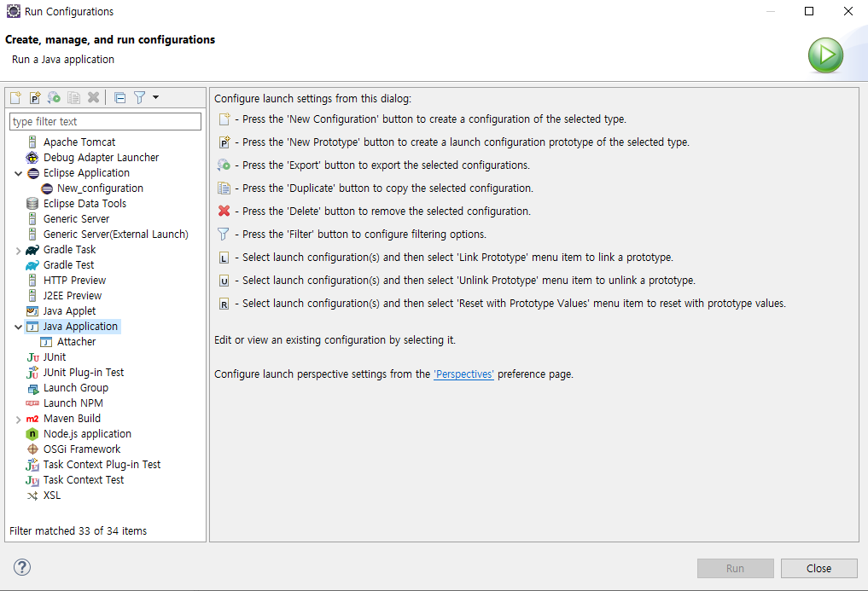
Task: Select the New_configuration launch entry
Action: pyautogui.click(x=100, y=188)
